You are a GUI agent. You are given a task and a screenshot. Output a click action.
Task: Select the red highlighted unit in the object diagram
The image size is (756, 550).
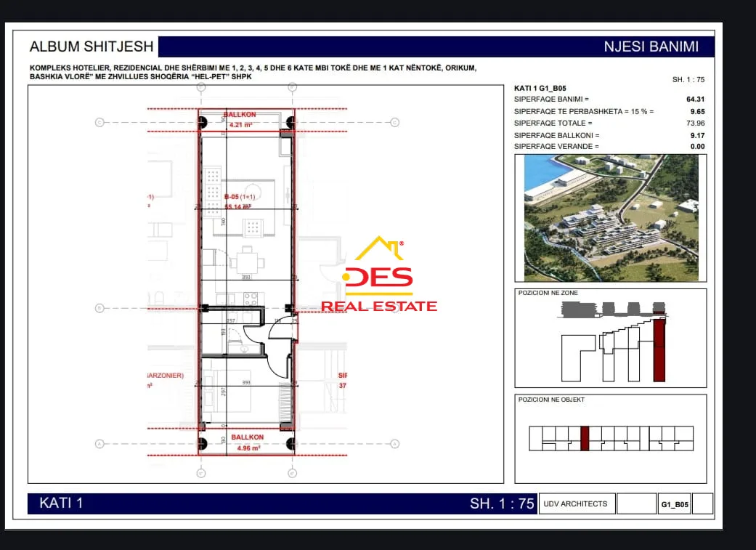click(x=585, y=439)
